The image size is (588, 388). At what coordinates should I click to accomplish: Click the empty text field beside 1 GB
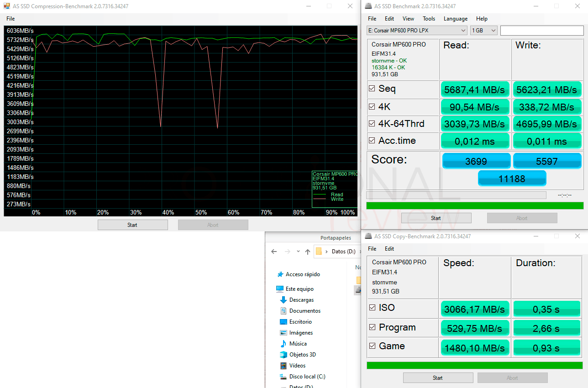[542, 31]
